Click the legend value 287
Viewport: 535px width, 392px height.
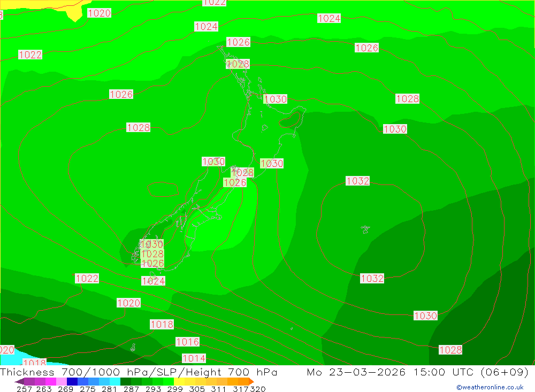[x=131, y=389]
